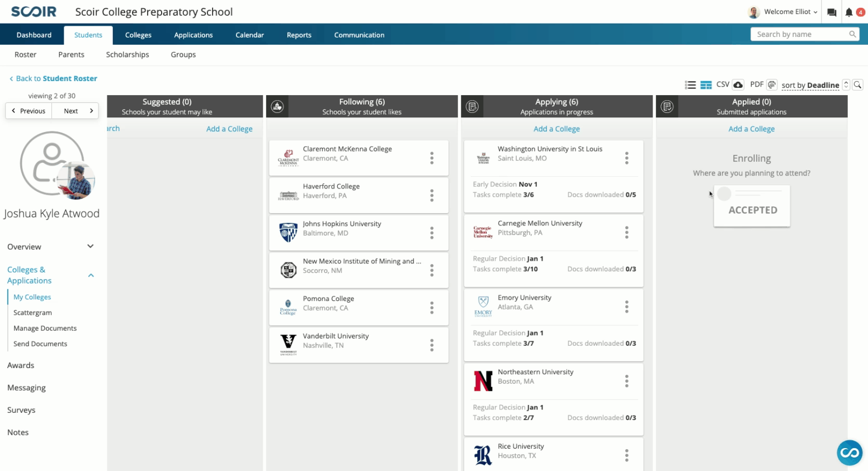
Task: Open My Colleges in sidebar
Action: point(32,297)
